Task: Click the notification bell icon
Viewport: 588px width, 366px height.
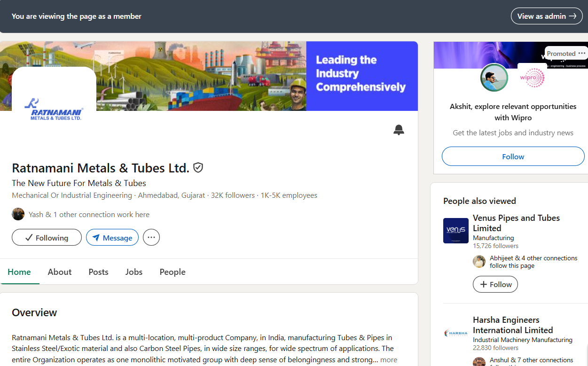Action: point(399,130)
